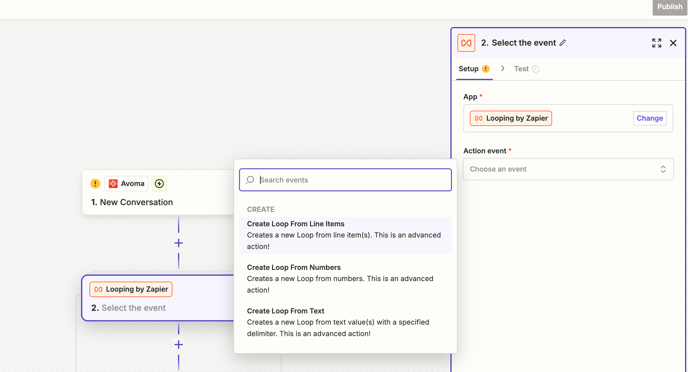Select Create Loop From Numbers
This screenshot has height=372, width=688.
(345, 279)
